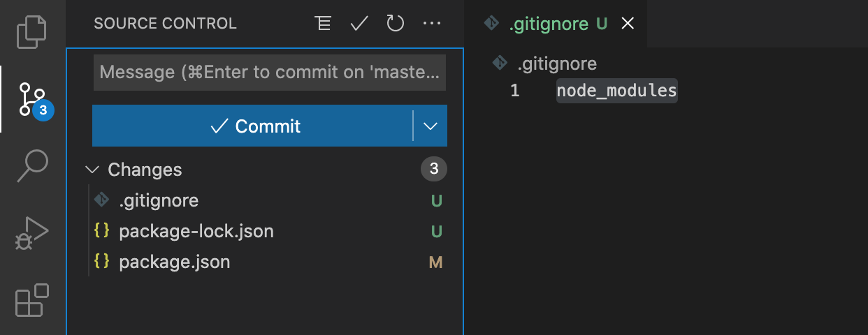
Task: Open Source Control more actions ellipsis
Action: pyautogui.click(x=432, y=24)
